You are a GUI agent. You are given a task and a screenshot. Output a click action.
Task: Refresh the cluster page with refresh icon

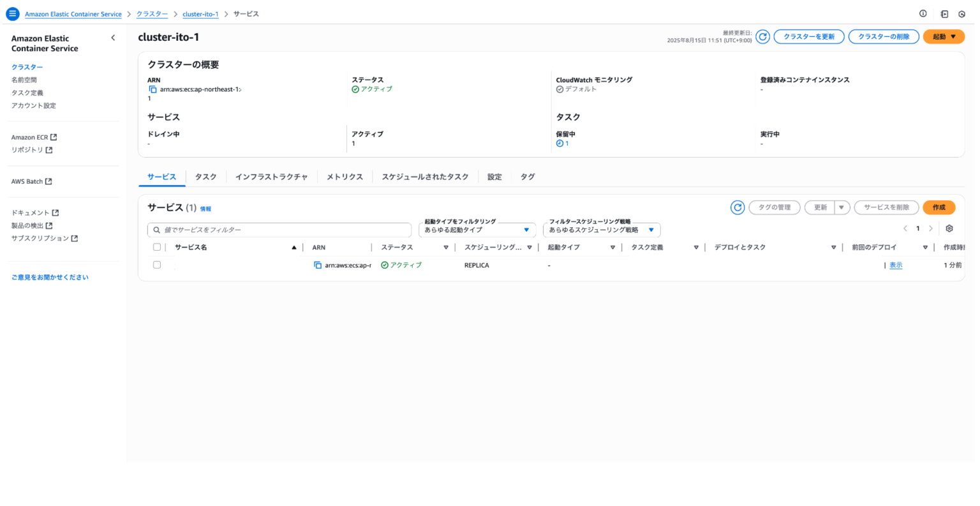coord(763,36)
